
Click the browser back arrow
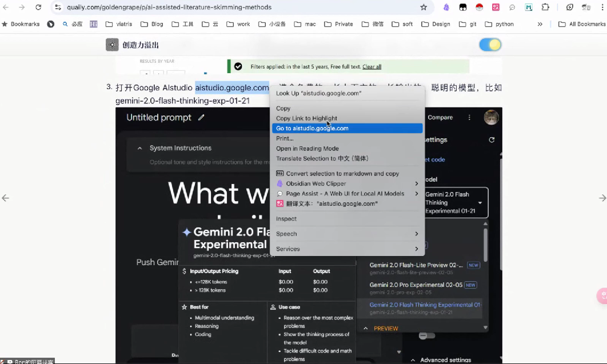click(x=6, y=7)
